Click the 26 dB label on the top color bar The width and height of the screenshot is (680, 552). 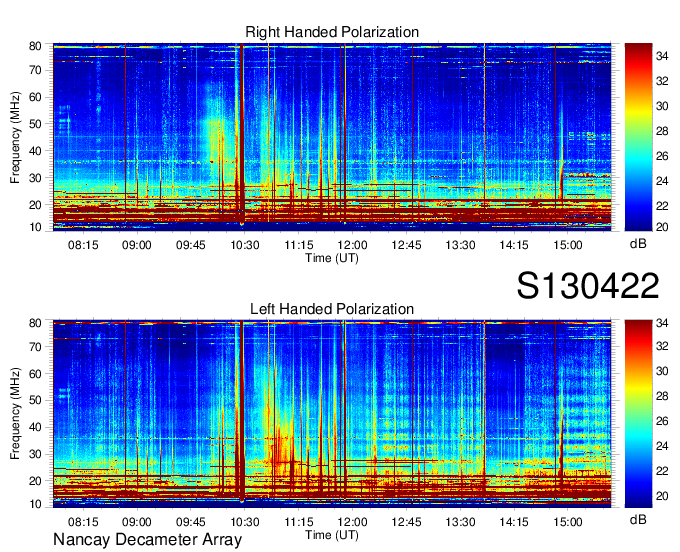tap(662, 156)
